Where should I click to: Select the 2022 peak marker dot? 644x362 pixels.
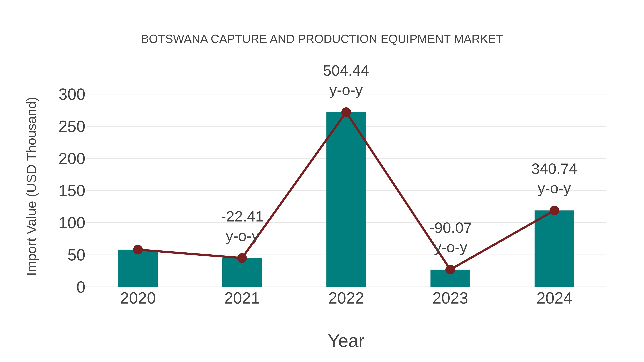click(x=346, y=112)
